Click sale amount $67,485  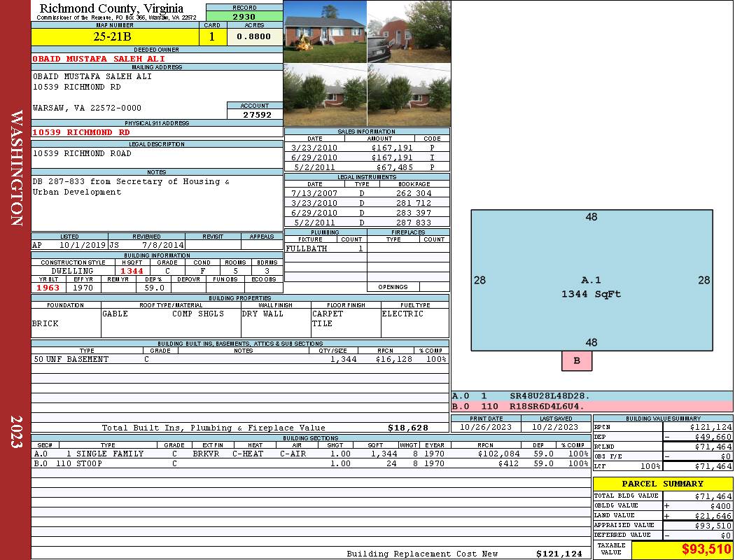tap(395, 167)
